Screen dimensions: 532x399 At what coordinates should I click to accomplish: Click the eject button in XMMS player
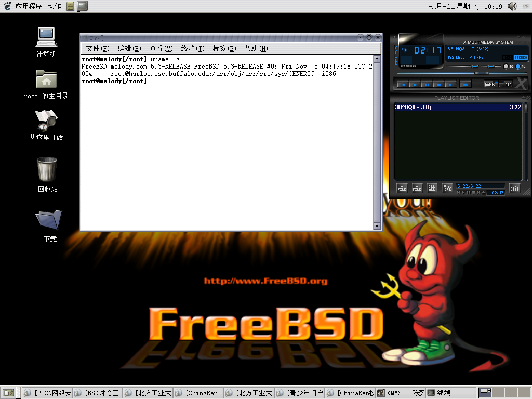465,85
